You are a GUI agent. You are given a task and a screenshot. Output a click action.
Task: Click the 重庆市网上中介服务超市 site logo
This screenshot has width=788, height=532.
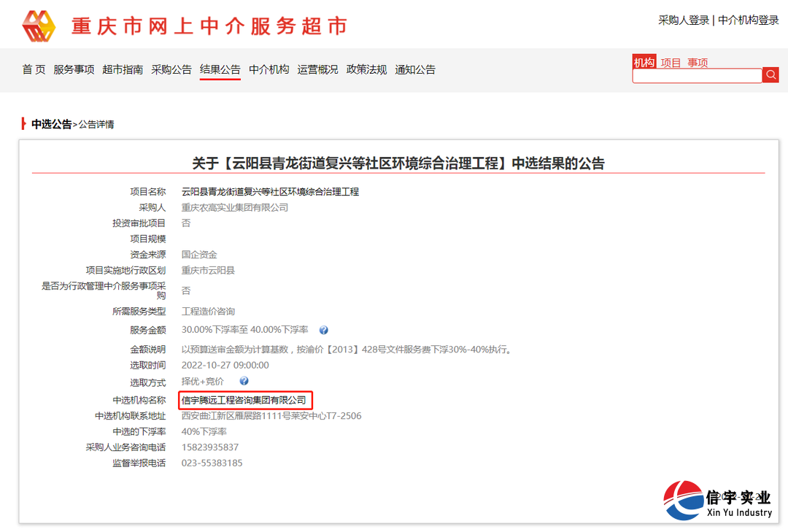tap(182, 24)
